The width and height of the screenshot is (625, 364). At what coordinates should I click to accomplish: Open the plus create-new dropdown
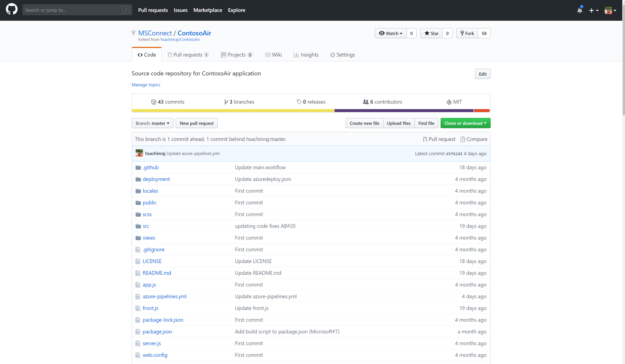tap(593, 10)
